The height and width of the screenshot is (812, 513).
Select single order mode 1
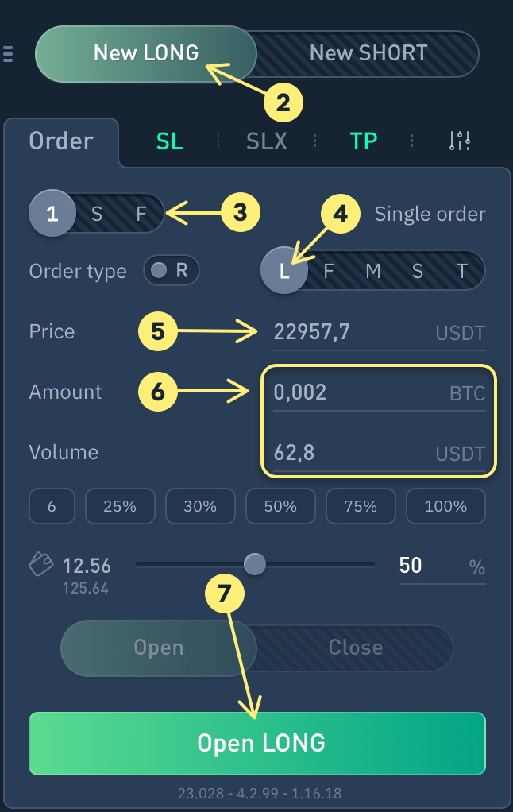(52, 213)
